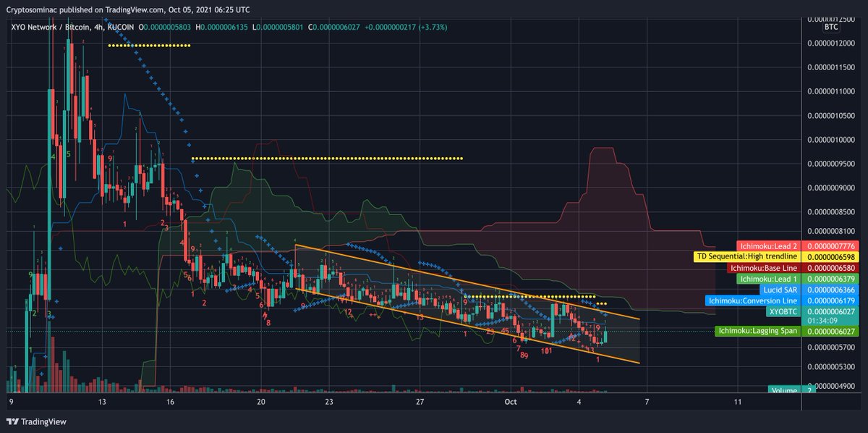Click the TD Sequential:High trendline label

(x=746, y=256)
